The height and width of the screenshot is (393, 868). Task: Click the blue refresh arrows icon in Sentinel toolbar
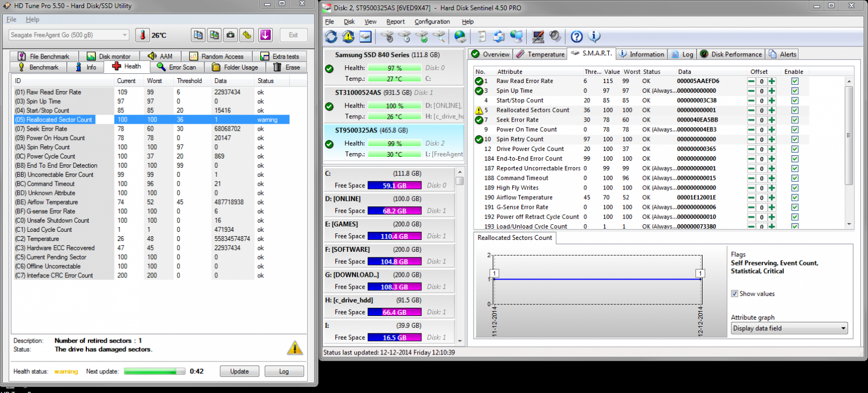click(x=331, y=36)
